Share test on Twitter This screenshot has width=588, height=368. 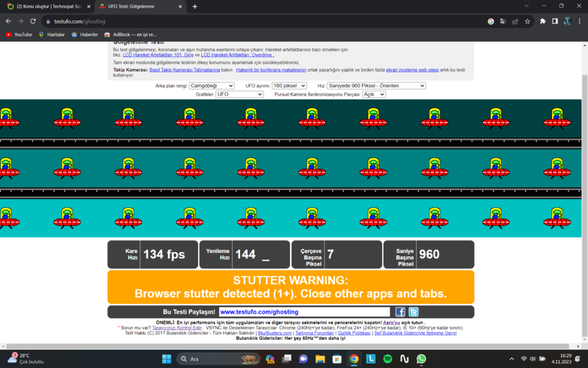tap(414, 312)
